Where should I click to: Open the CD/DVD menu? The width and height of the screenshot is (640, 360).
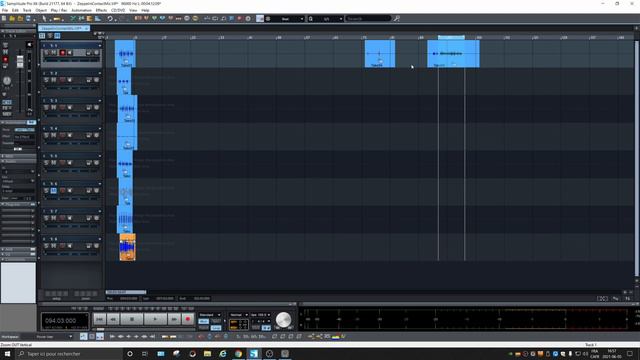pyautogui.click(x=118, y=10)
